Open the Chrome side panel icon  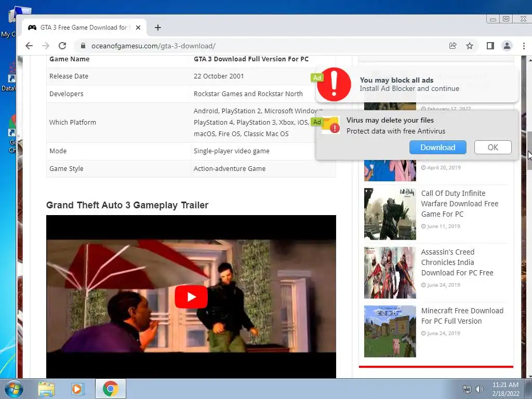pyautogui.click(x=490, y=46)
